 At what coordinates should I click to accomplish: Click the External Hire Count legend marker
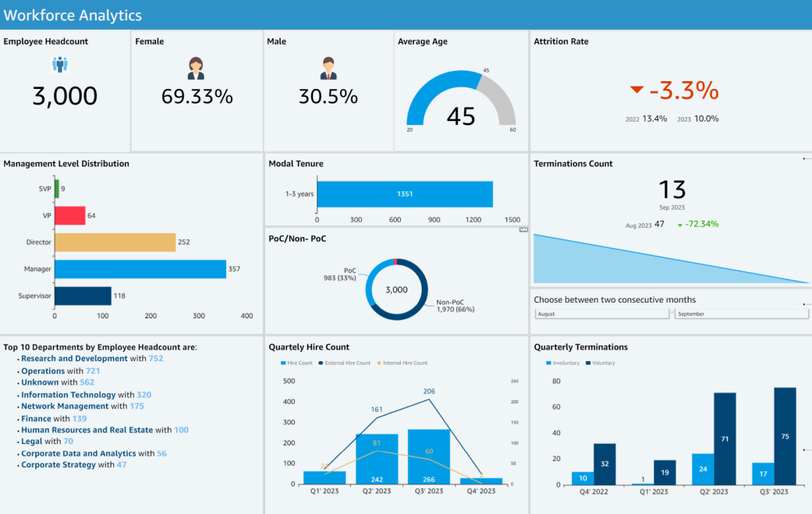point(321,363)
